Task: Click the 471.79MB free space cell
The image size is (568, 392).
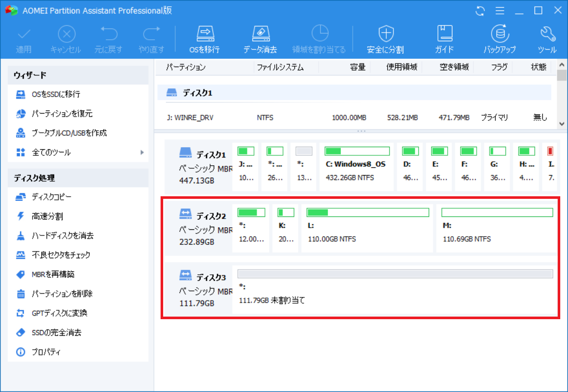Action: [454, 118]
